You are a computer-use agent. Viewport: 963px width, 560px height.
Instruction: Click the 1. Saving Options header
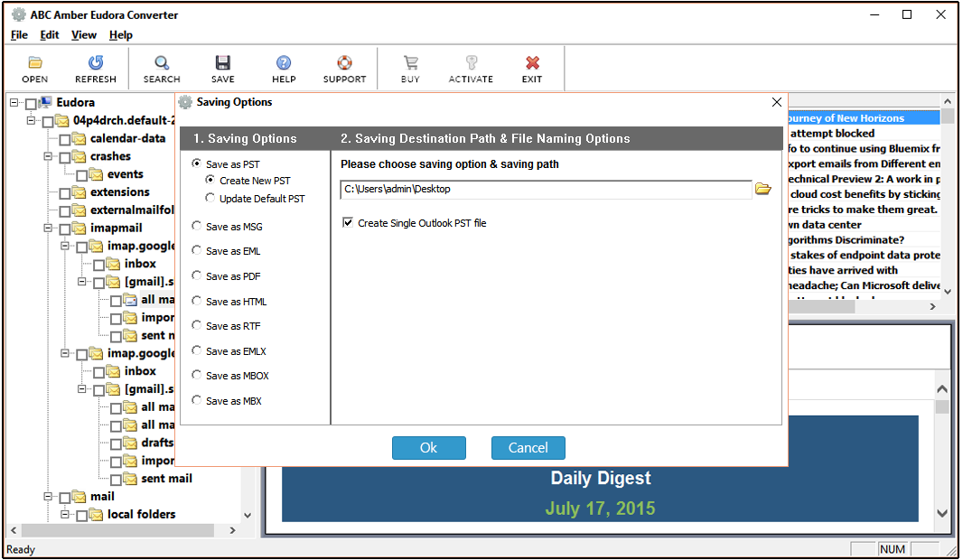[x=245, y=139]
